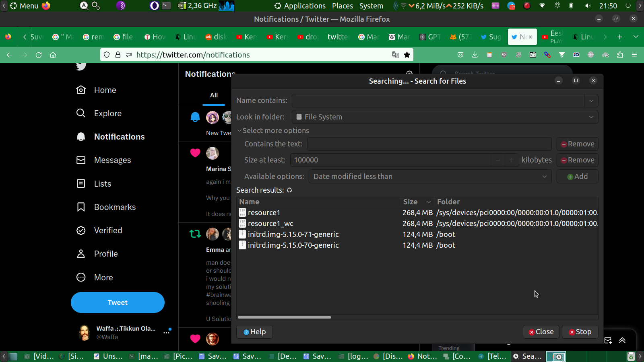Click the Help button in Search dialog
The image size is (644, 362).
coord(254,332)
